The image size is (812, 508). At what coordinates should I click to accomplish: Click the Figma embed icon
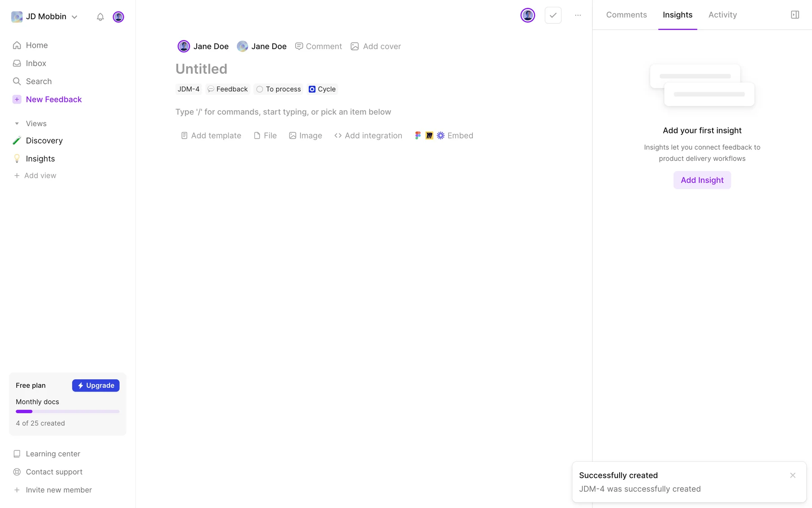click(x=418, y=135)
